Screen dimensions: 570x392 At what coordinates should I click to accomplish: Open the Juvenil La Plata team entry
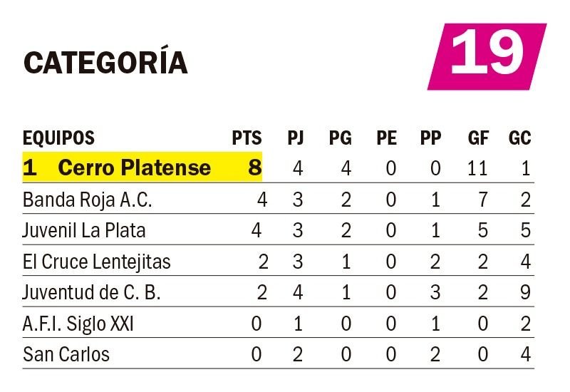tap(84, 230)
